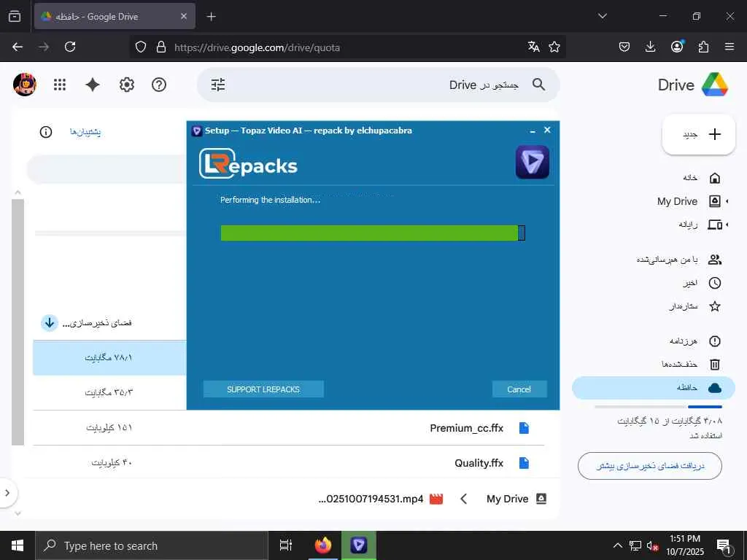The width and height of the screenshot is (747, 560).
Task: Click the tracking protection shield icon
Action: click(141, 47)
